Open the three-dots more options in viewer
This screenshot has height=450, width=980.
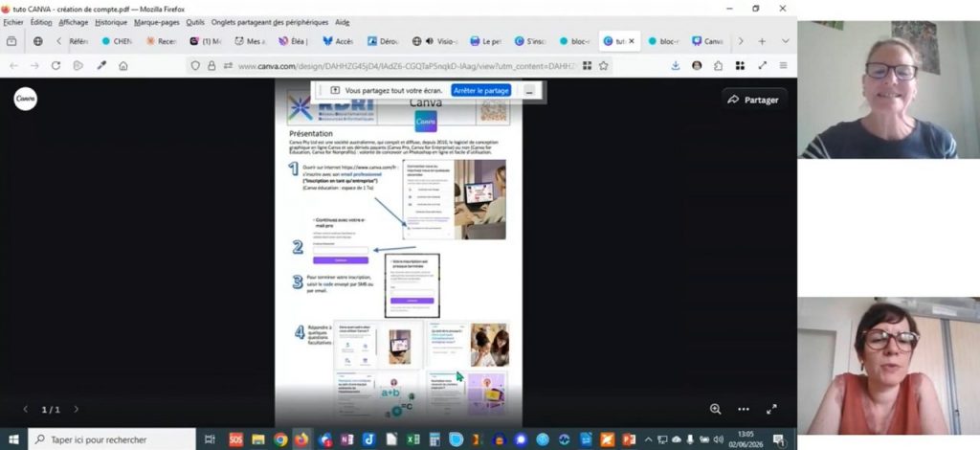pos(743,410)
